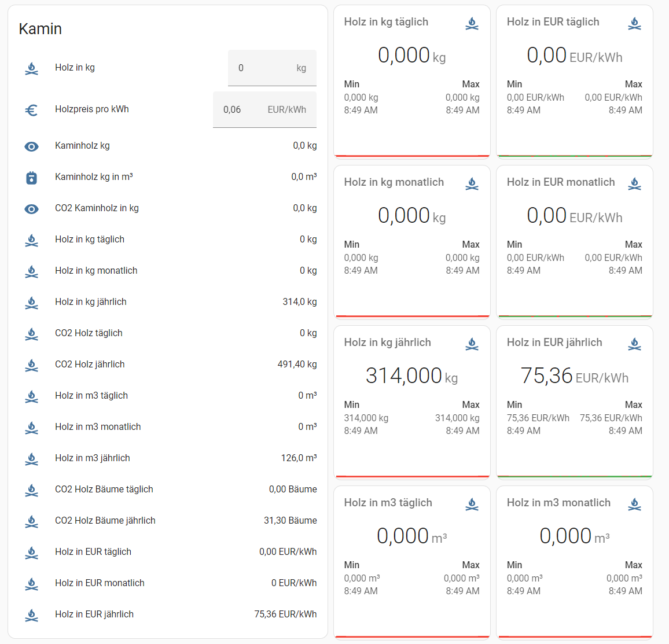Screen dimensions: 669x644
Task: Click the 491,40 kg value for CO2 Holz jährlich
Action: pos(297,364)
